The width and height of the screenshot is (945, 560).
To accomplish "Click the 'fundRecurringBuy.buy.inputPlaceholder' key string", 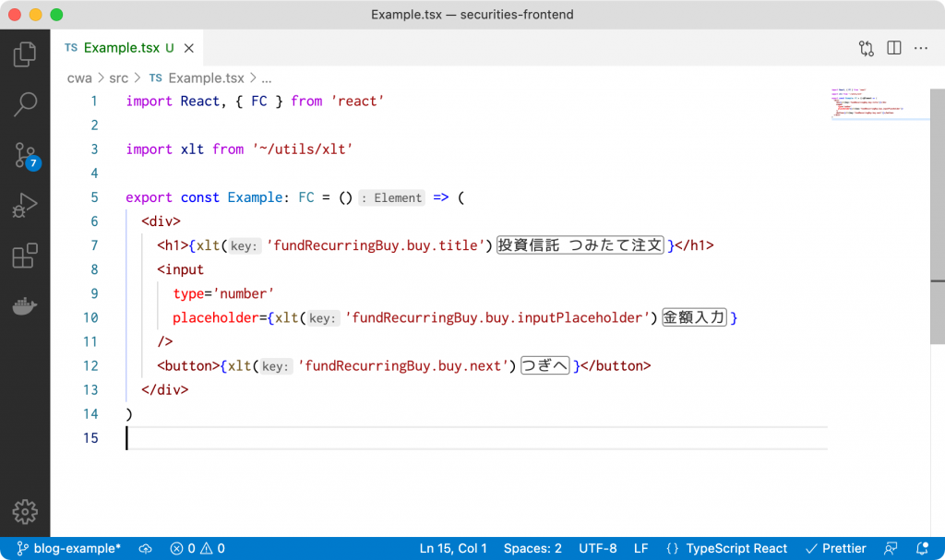I will tap(497, 317).
